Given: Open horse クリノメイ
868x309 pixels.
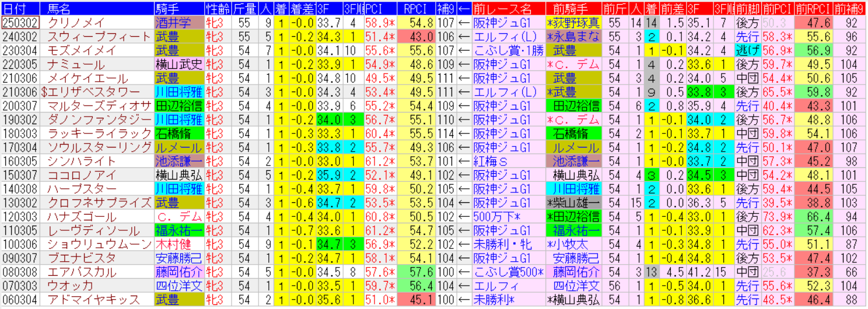Looking at the screenshot, I should coord(76,23).
